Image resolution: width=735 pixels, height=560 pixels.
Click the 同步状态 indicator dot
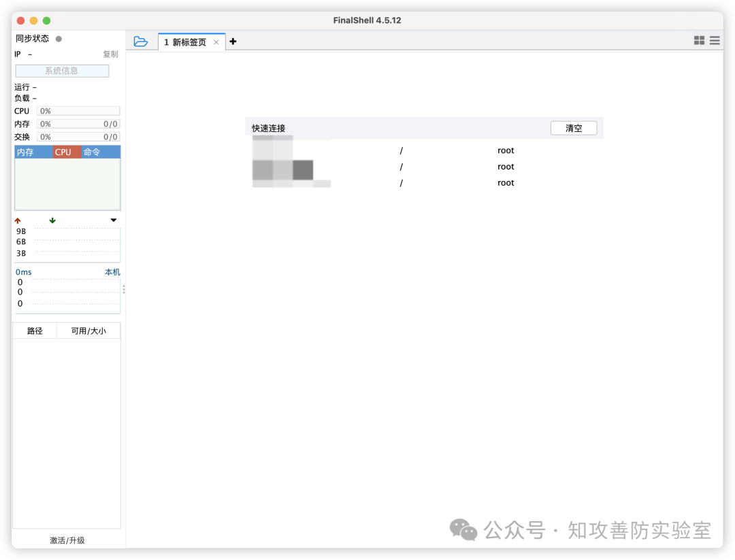click(x=59, y=39)
